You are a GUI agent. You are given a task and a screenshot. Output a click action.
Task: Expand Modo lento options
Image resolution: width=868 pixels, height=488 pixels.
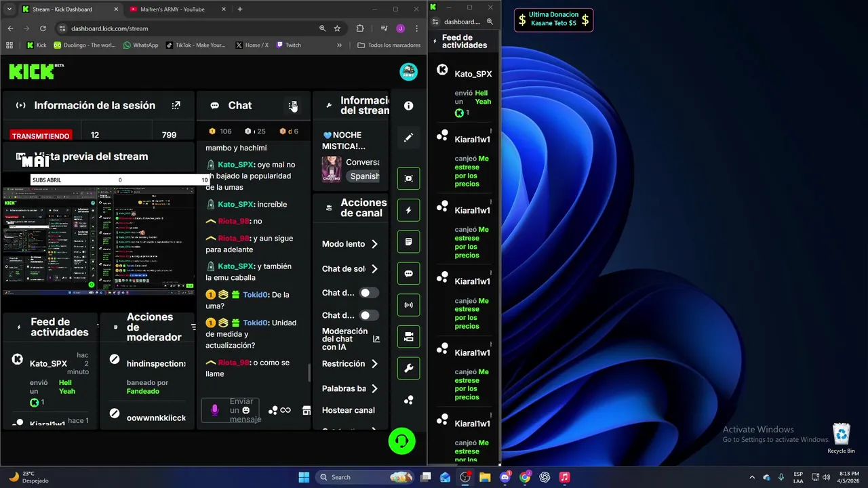[x=374, y=244]
